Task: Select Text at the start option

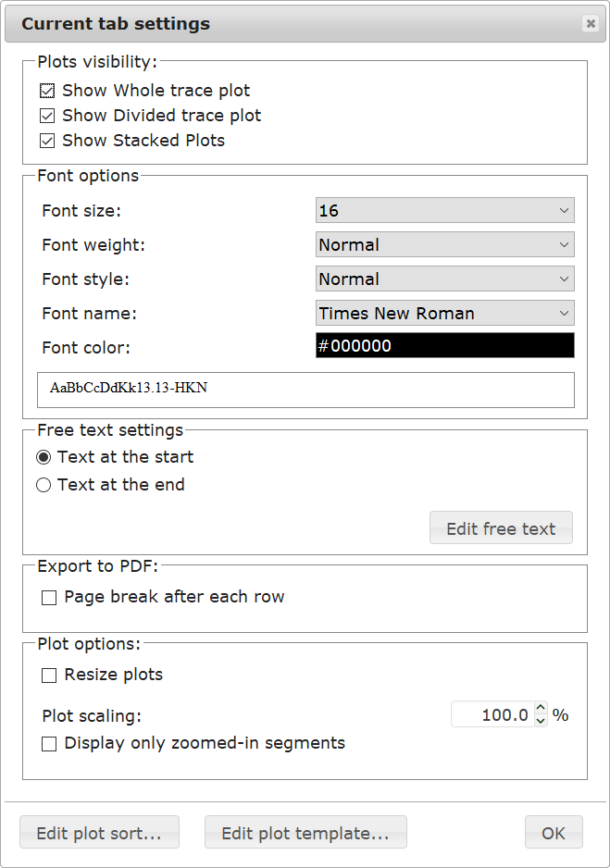Action: click(x=44, y=457)
